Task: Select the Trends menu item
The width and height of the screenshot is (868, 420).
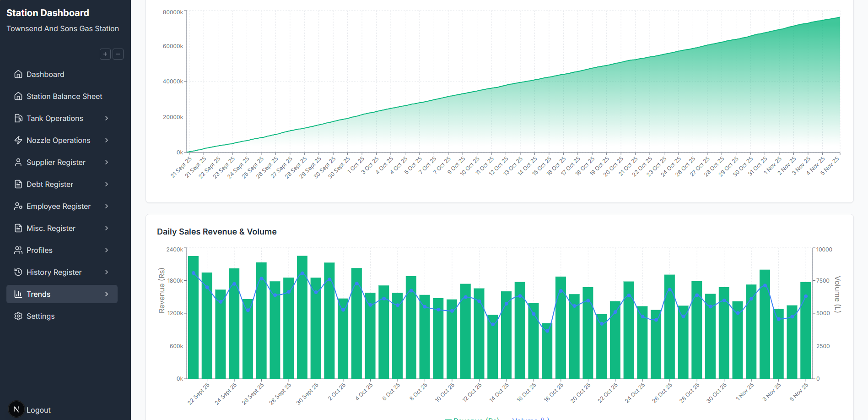Action: coord(39,294)
